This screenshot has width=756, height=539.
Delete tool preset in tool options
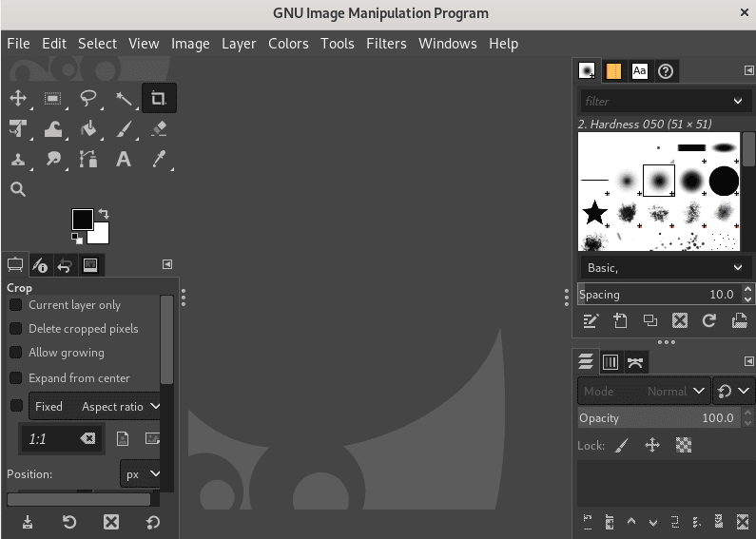click(x=111, y=522)
